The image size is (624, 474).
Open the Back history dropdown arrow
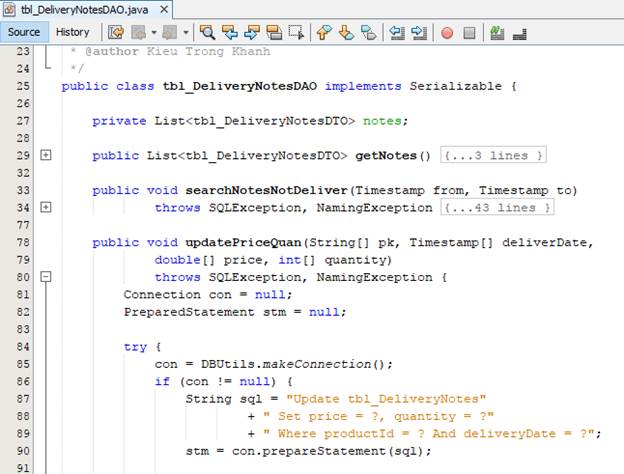[x=154, y=32]
